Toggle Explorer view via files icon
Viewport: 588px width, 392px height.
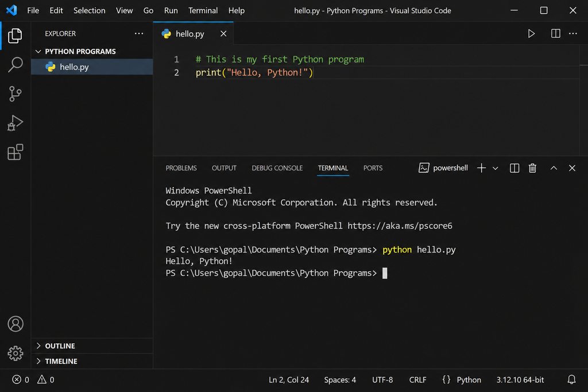[16, 36]
